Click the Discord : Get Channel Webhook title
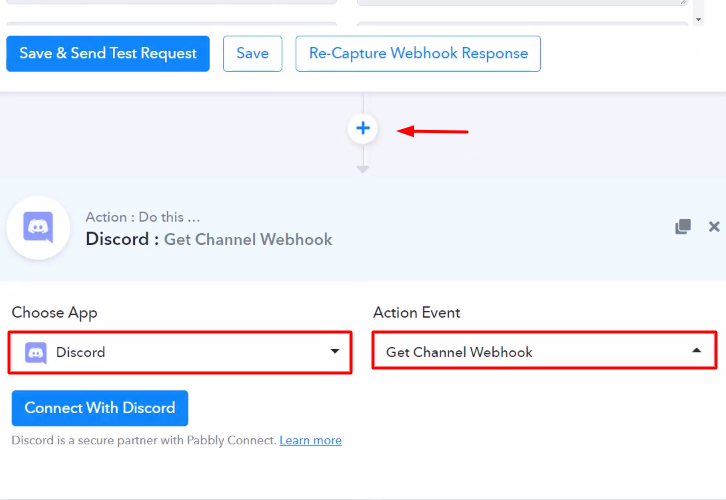 (x=209, y=239)
